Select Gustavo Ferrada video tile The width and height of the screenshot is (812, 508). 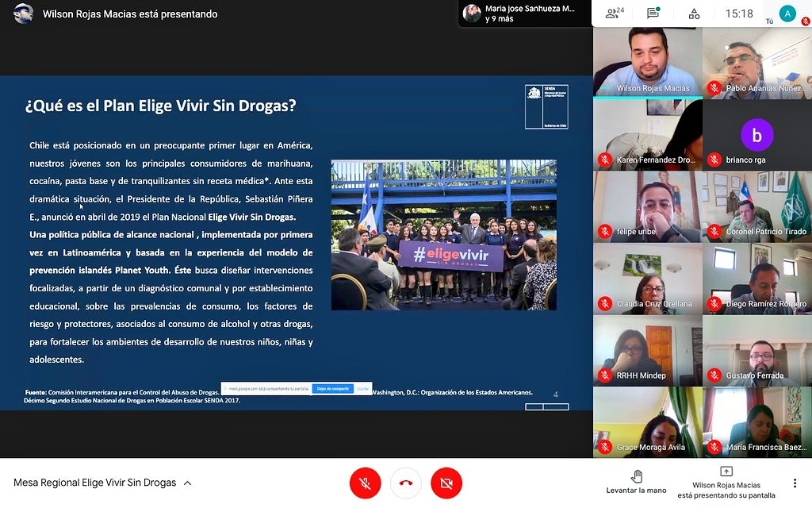coord(757,351)
